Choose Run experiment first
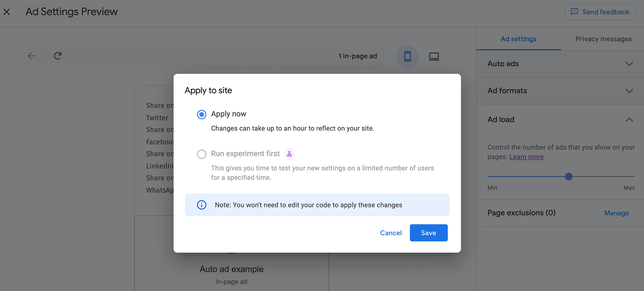 pos(202,154)
